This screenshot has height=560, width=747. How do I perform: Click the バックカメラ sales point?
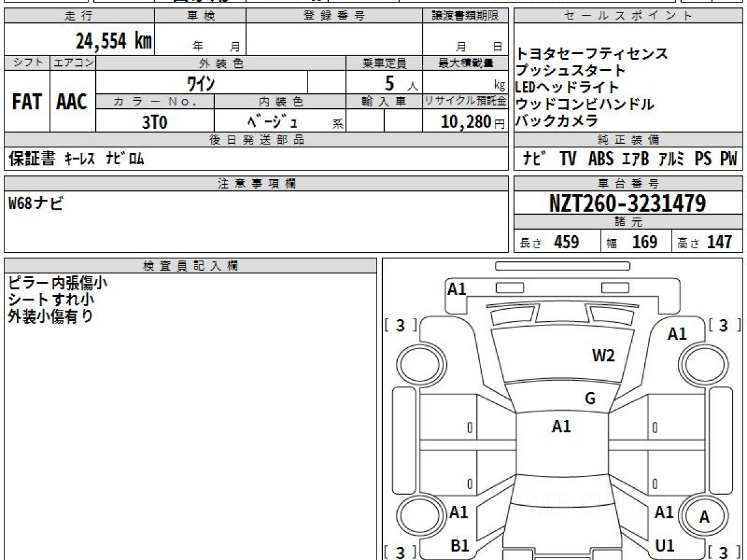(557, 121)
